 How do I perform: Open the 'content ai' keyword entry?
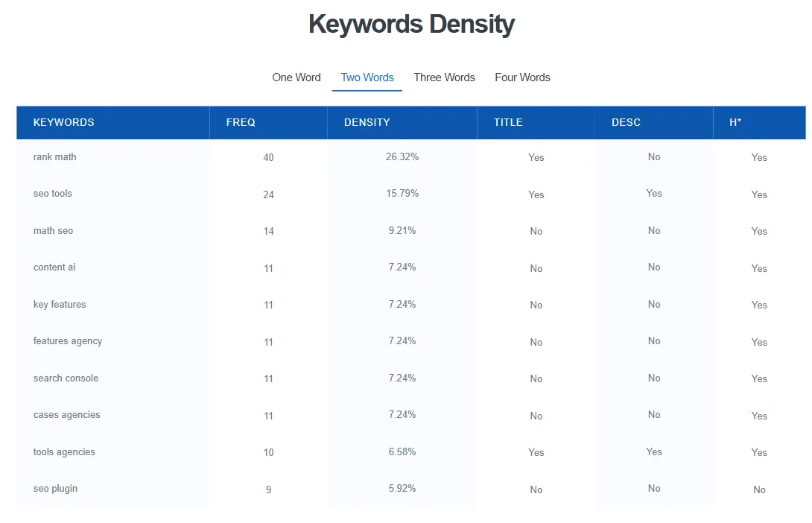pos(54,267)
